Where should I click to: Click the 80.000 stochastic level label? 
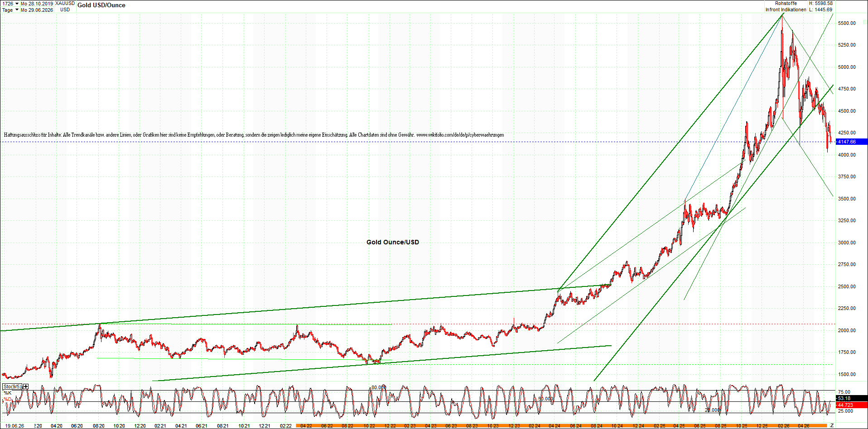pyautogui.click(x=379, y=387)
